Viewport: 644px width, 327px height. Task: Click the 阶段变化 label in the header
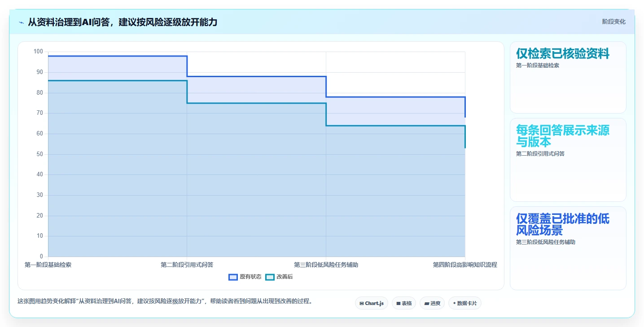pos(613,22)
